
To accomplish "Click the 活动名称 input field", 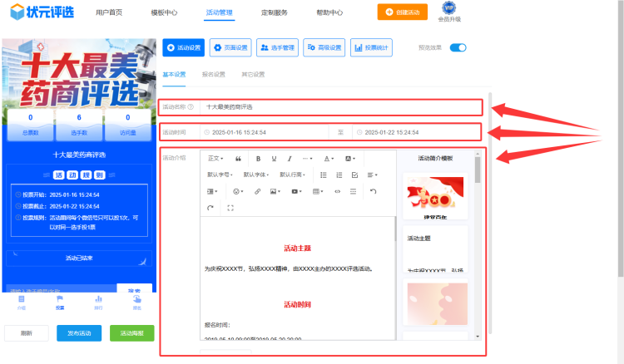I will (341, 107).
